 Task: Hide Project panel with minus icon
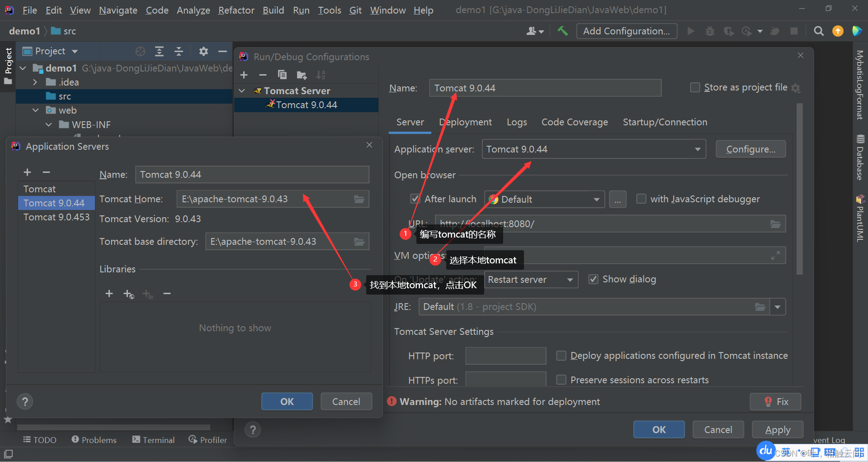pyautogui.click(x=222, y=51)
